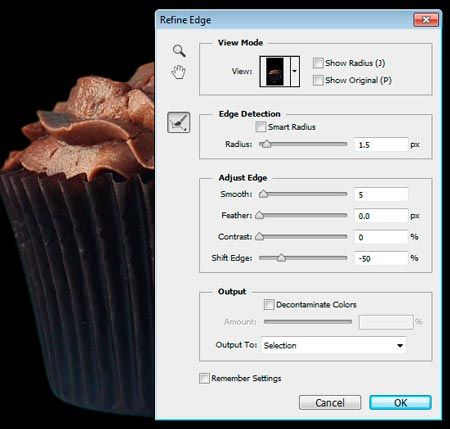Adjust the Feather slider handle

point(259,215)
